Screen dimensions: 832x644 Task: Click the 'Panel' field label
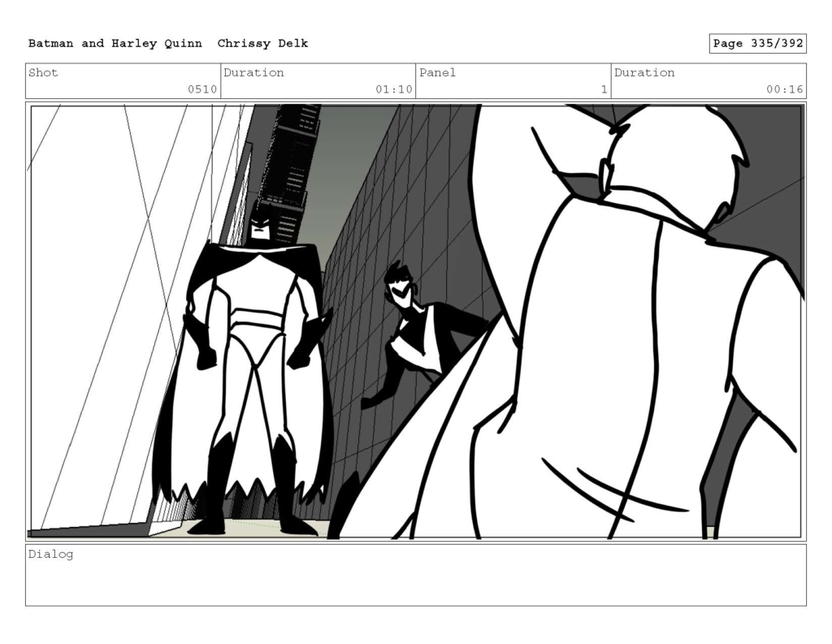click(x=437, y=72)
